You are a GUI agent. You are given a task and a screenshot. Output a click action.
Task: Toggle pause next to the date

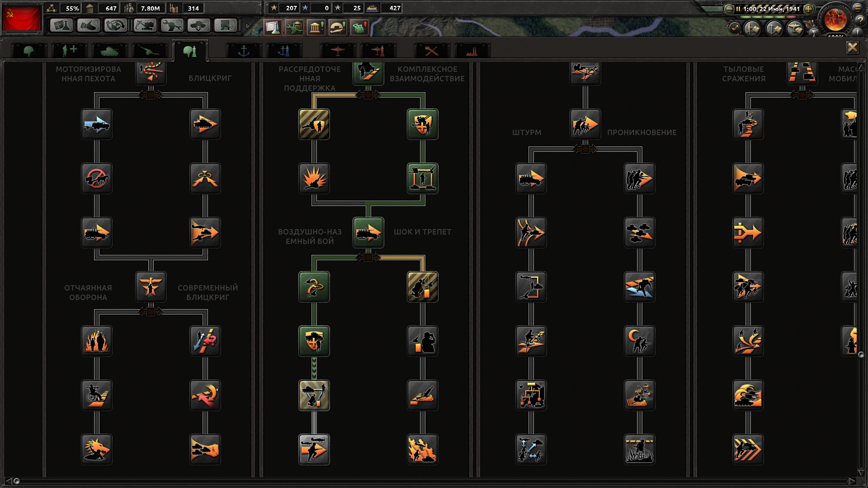(738, 9)
